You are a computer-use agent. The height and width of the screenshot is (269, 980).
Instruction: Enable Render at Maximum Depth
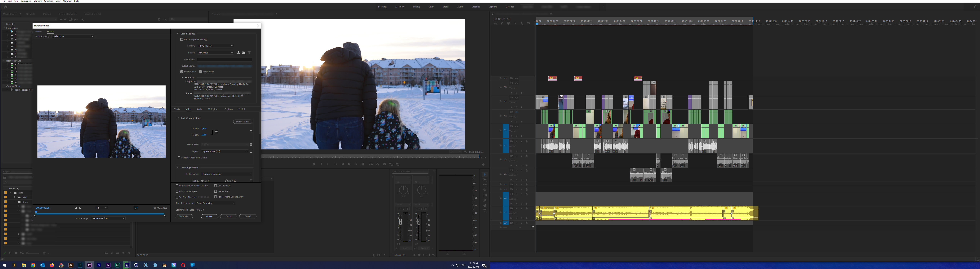(179, 158)
